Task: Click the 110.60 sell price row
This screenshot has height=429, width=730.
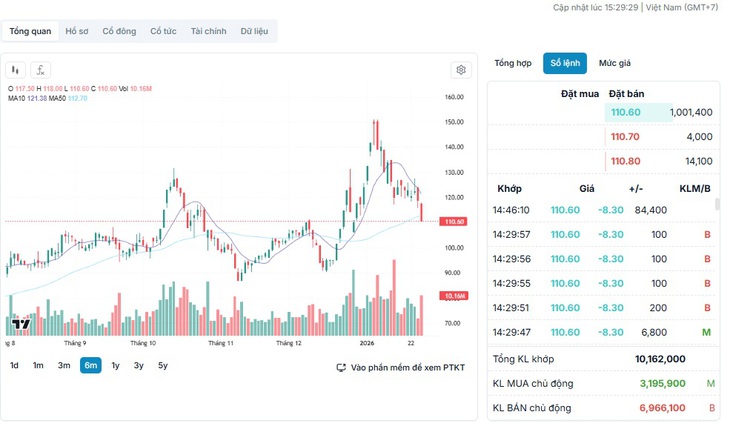Action: [x=659, y=113]
